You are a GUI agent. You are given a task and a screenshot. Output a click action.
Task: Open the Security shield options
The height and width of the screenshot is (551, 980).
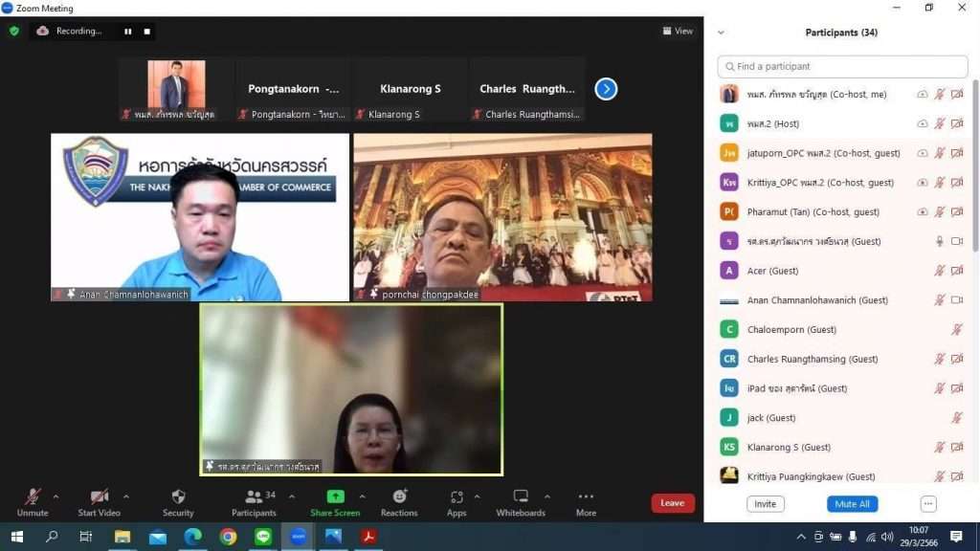(x=178, y=502)
